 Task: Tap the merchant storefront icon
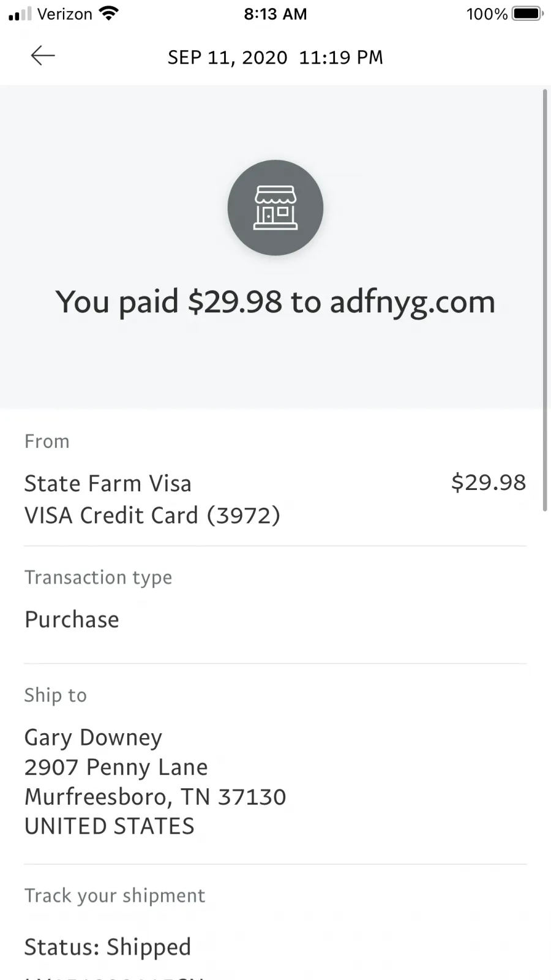point(275,208)
